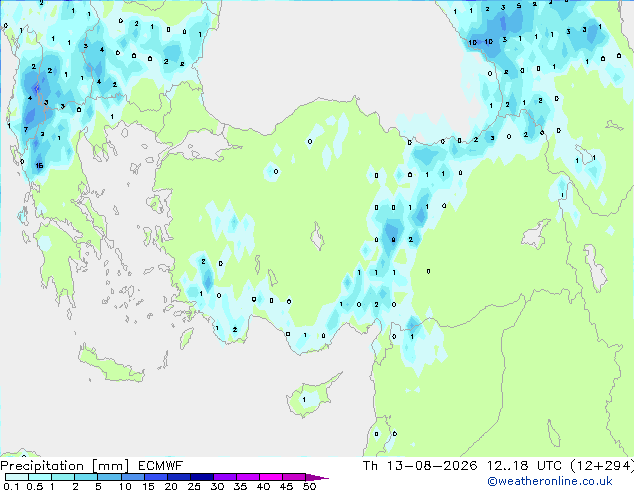Select the 35–40 mm legend color swatch

point(247,477)
